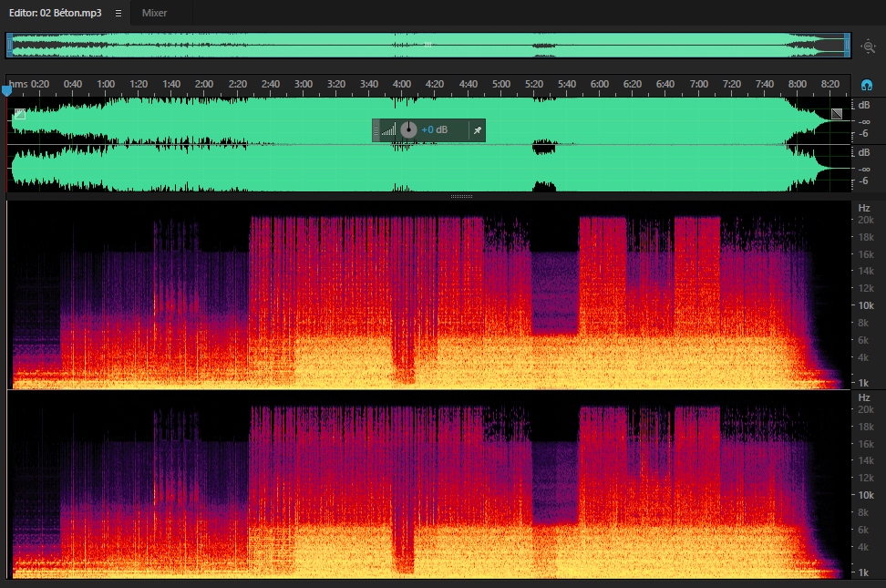
Task: Click the upper spectrogram Hz scale label
Action: pos(864,208)
